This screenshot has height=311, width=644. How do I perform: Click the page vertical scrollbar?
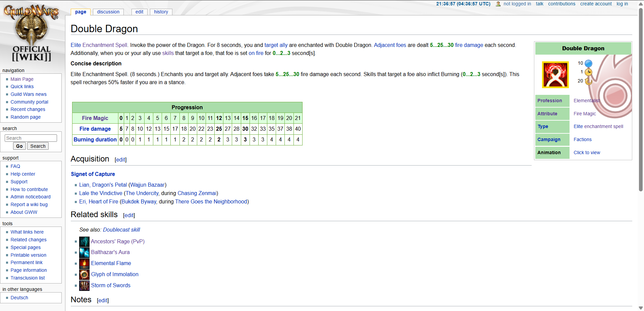coord(641,101)
